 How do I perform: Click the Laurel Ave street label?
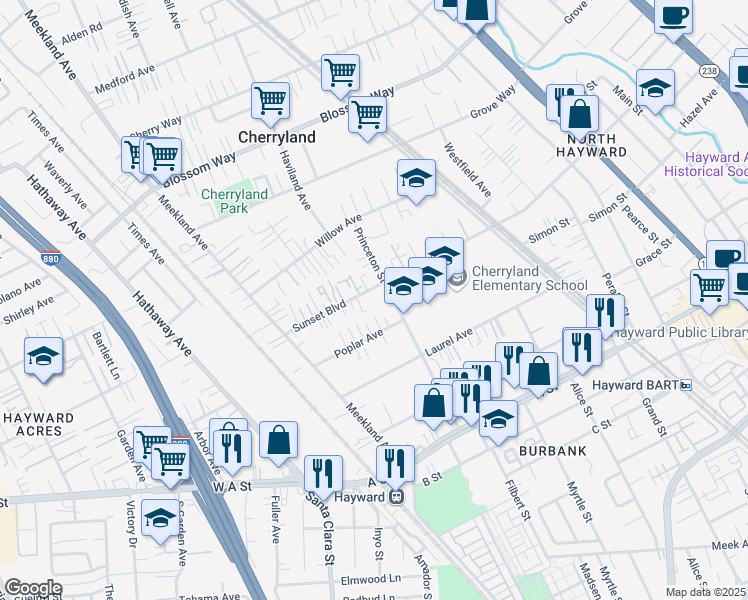pos(449,342)
